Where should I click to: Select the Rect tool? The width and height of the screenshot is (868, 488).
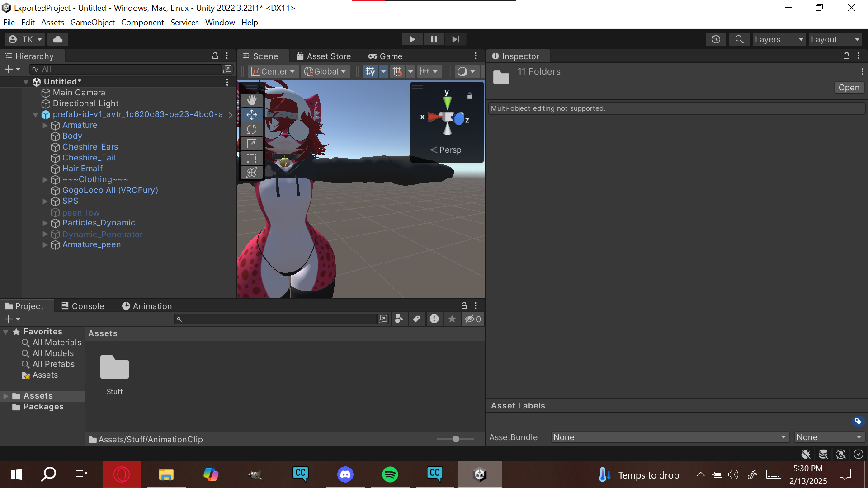252,158
